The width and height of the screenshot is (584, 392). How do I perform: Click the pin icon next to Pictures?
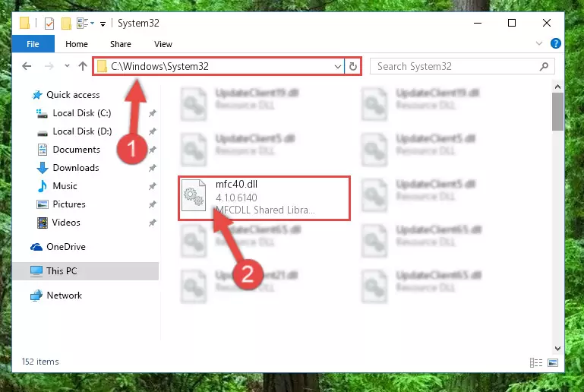[x=153, y=204]
